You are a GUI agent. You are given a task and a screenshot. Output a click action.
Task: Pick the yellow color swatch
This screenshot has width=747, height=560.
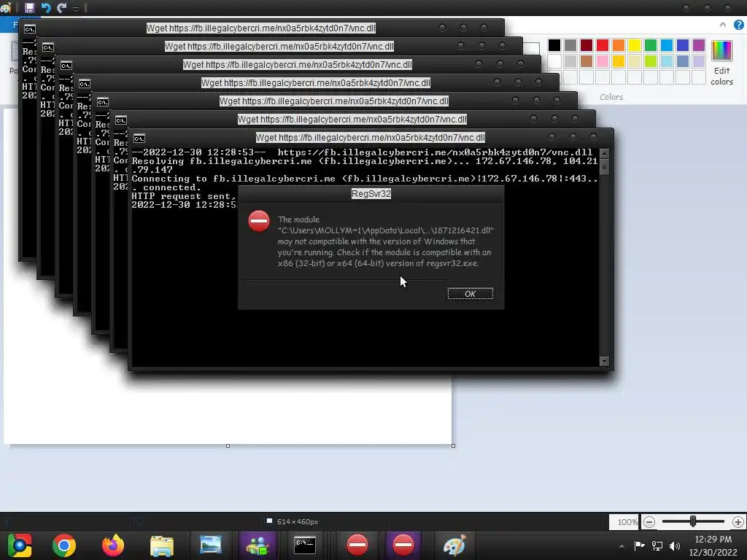tap(635, 44)
